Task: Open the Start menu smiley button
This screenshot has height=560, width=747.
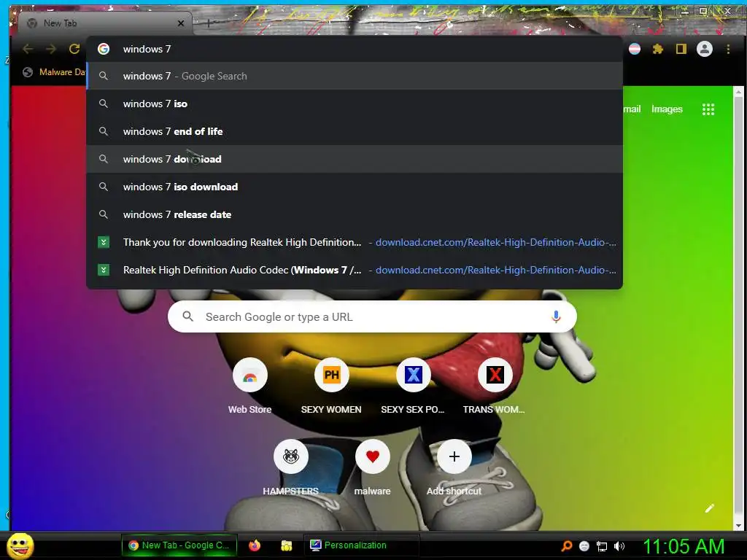Action: point(20,545)
